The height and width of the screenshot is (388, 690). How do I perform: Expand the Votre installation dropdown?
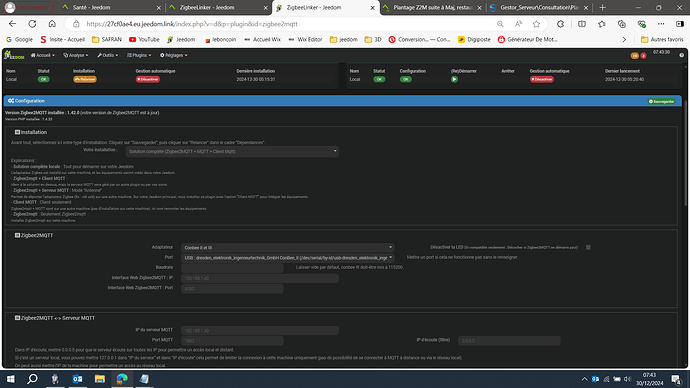click(x=232, y=151)
